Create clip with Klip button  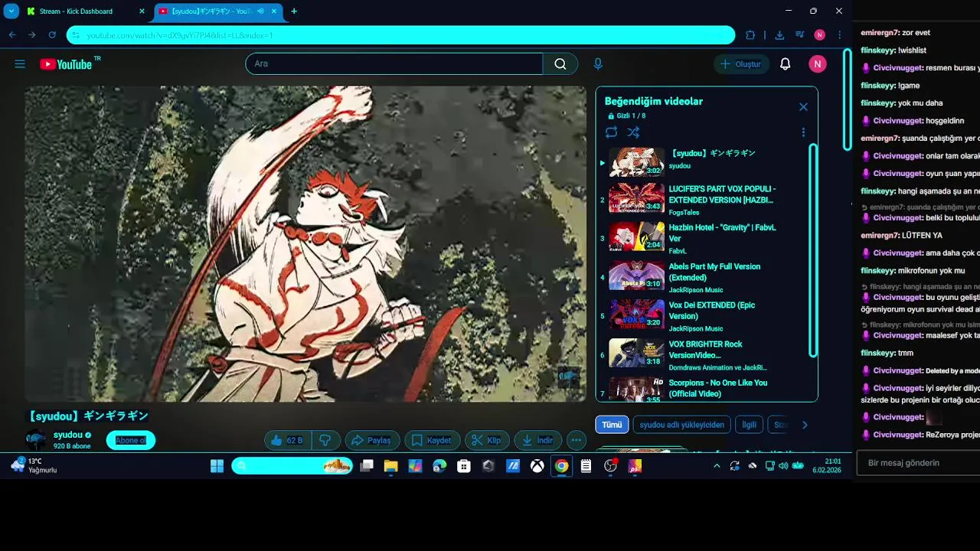coord(487,440)
